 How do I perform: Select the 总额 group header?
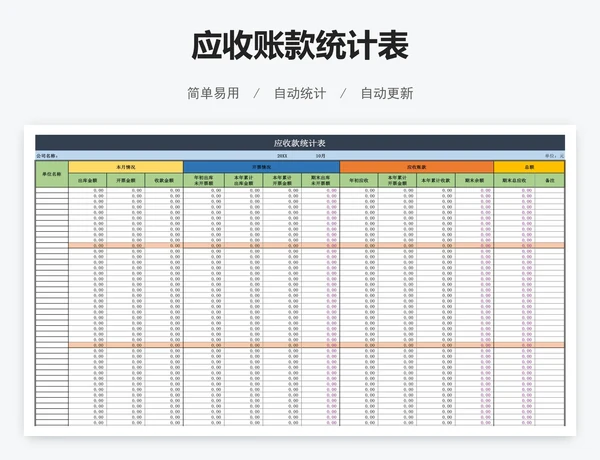point(529,167)
